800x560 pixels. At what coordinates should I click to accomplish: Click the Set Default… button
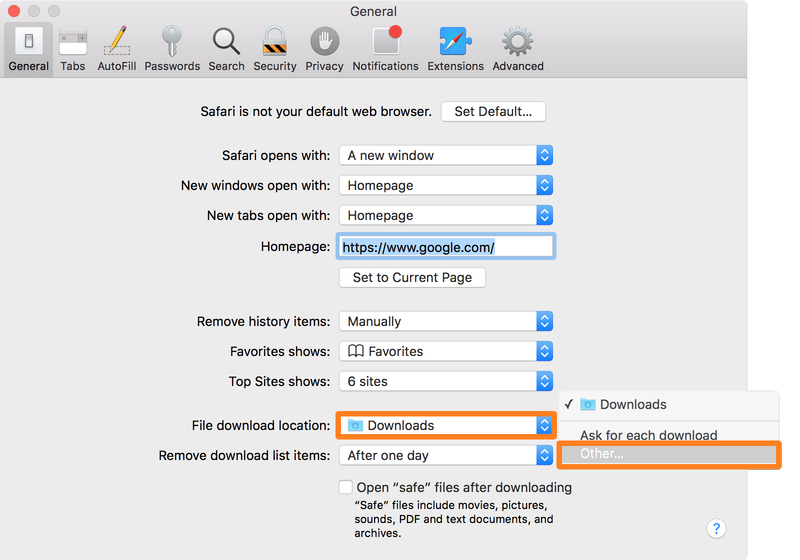click(x=493, y=112)
